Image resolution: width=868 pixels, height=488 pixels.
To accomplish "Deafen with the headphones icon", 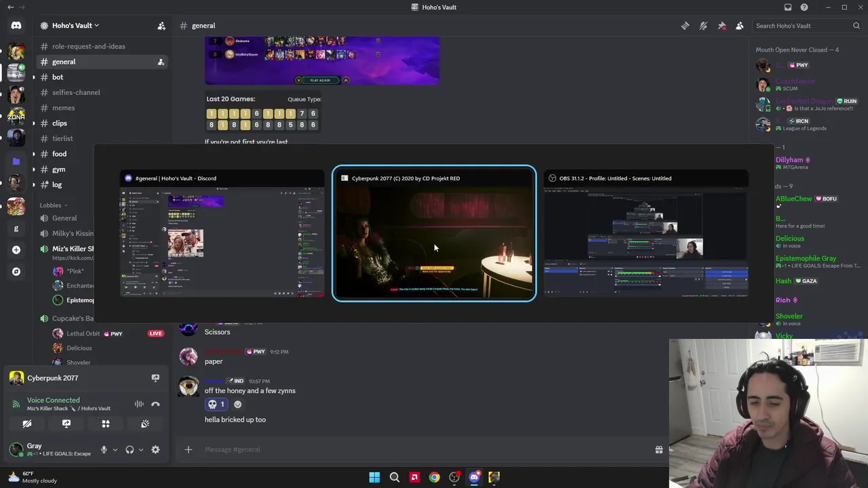I will tap(130, 449).
